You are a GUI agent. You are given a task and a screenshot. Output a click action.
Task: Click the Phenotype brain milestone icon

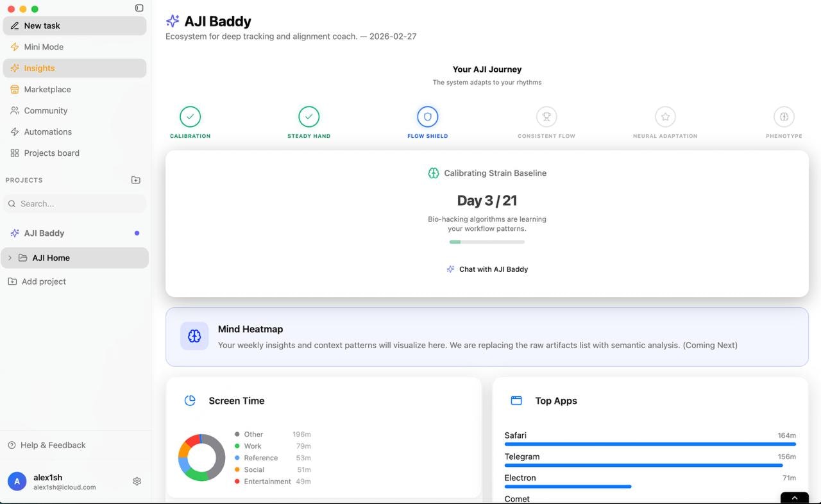[784, 117]
